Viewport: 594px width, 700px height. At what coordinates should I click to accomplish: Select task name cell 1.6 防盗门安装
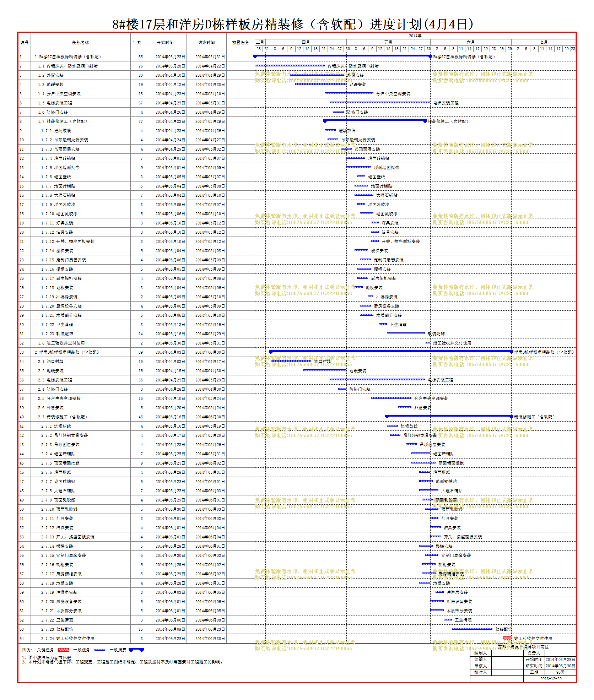[80, 112]
